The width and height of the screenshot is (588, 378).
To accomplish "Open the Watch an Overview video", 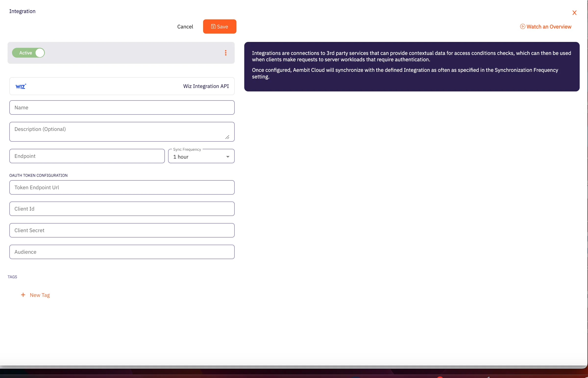I will click(549, 26).
